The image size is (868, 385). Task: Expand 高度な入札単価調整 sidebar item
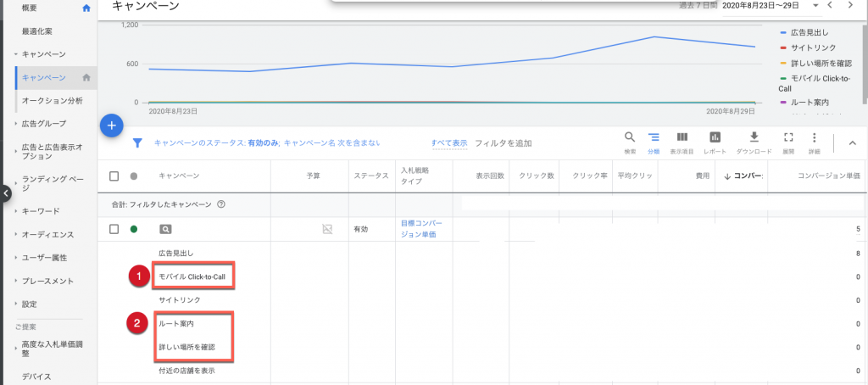pos(17,349)
